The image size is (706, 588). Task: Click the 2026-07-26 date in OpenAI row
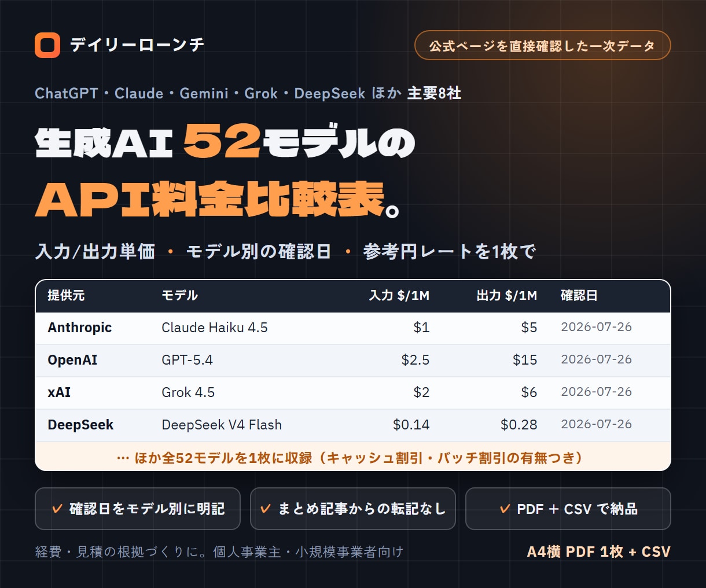pyautogui.click(x=597, y=359)
